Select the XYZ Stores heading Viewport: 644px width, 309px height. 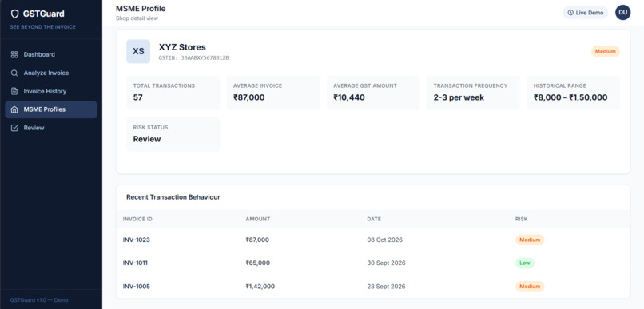pyautogui.click(x=182, y=47)
